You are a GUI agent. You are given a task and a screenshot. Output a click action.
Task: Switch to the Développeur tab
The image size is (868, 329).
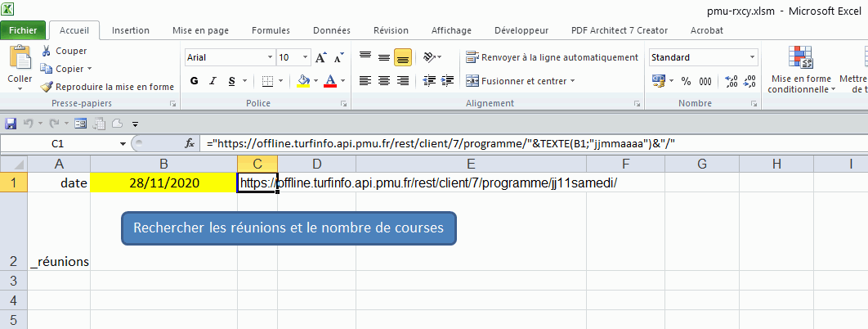[x=521, y=30]
